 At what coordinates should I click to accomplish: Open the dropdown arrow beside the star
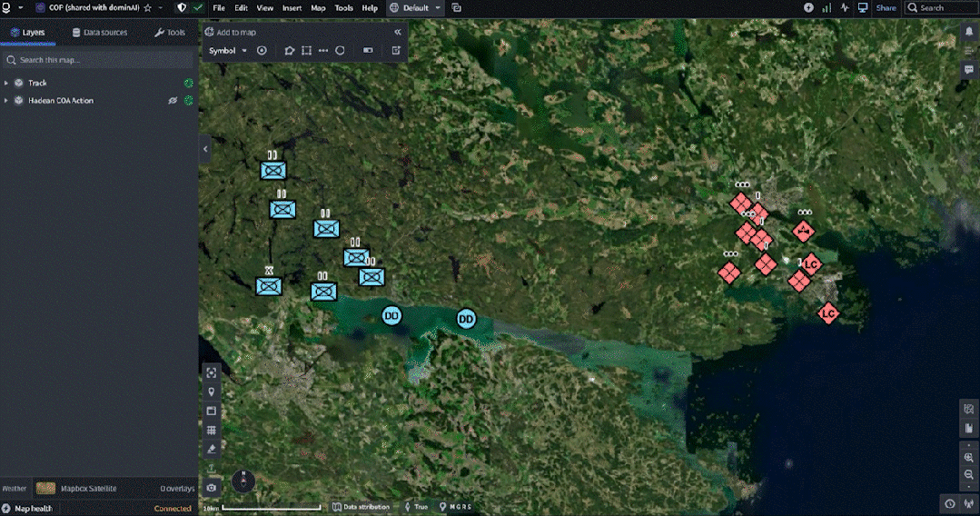(161, 8)
